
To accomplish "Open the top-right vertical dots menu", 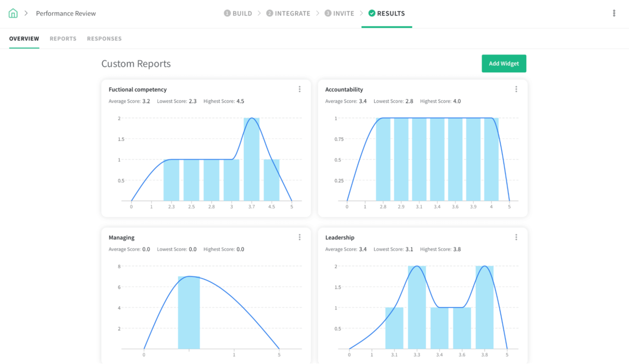I will click(x=614, y=14).
